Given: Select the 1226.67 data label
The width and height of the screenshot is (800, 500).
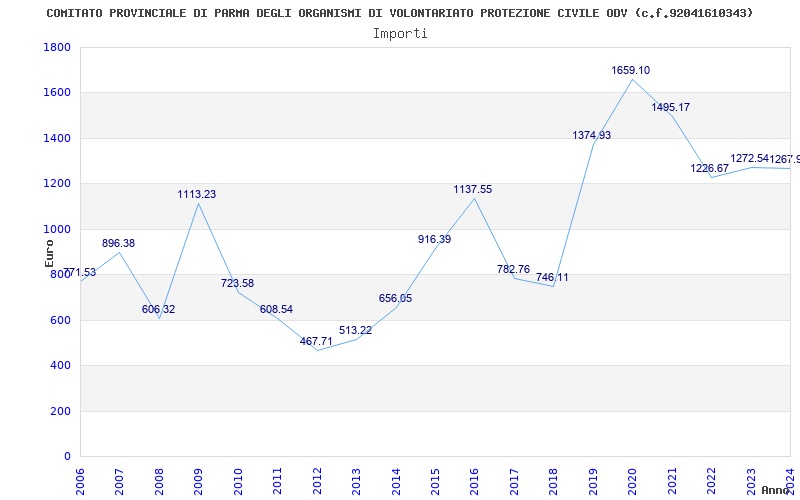Looking at the screenshot, I should 710,168.
